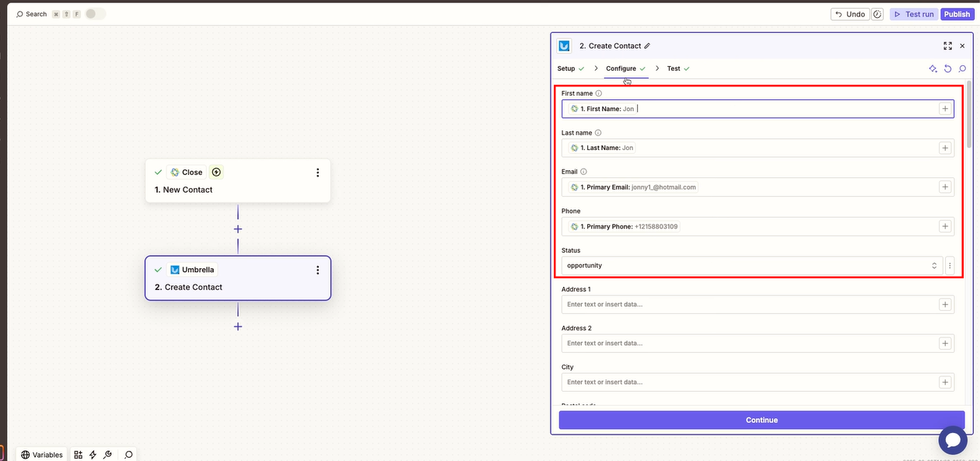
Task: Show First name field info tooltip icon
Action: click(598, 93)
